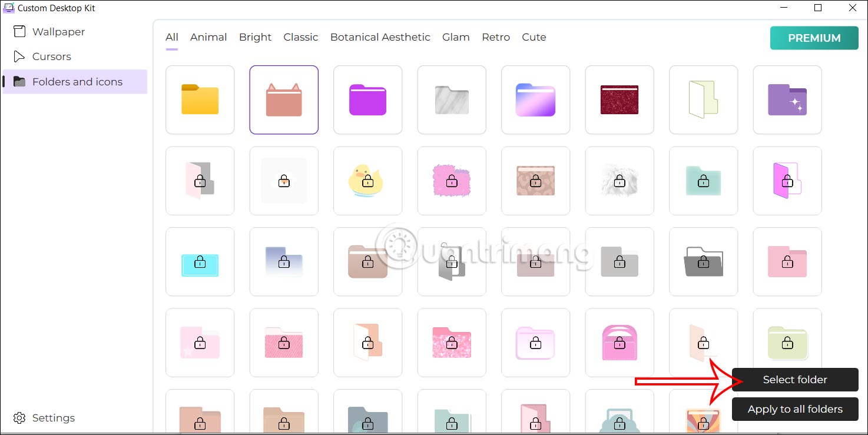868x435 pixels.
Task: Choose Select folder from the context menu
Action: pos(795,379)
